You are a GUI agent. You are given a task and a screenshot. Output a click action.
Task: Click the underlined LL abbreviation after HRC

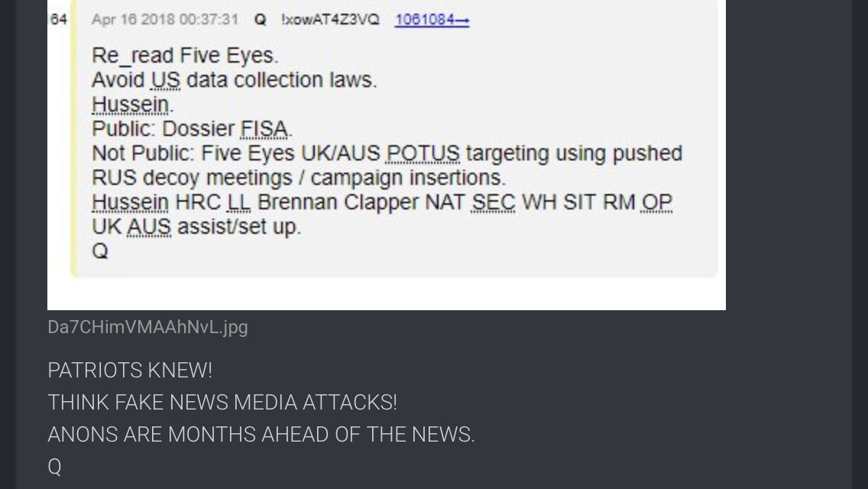point(239,202)
